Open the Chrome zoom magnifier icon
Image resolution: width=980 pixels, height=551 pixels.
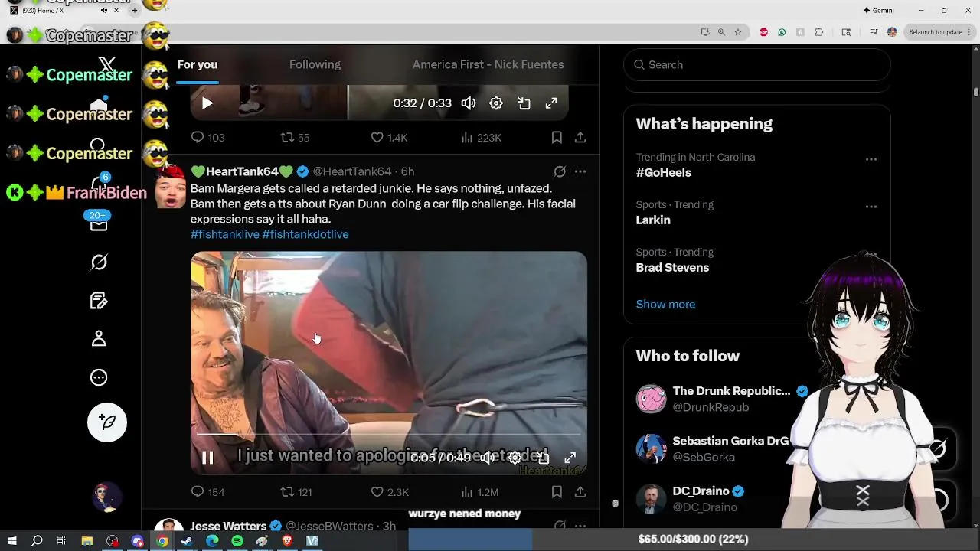721,32
